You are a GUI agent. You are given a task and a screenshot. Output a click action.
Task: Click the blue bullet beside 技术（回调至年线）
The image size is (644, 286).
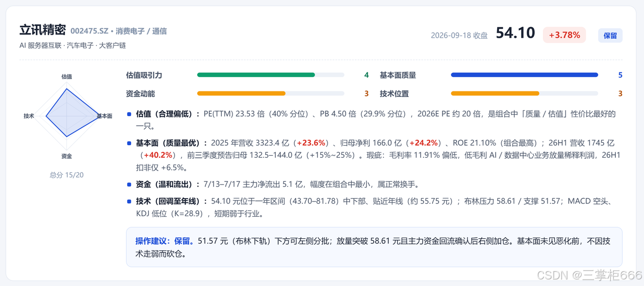click(x=129, y=202)
